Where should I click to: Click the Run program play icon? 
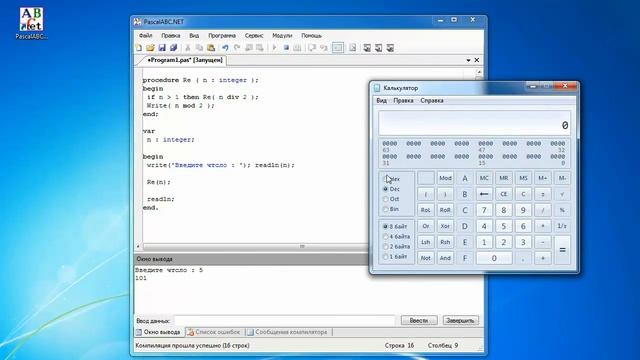tap(274, 48)
